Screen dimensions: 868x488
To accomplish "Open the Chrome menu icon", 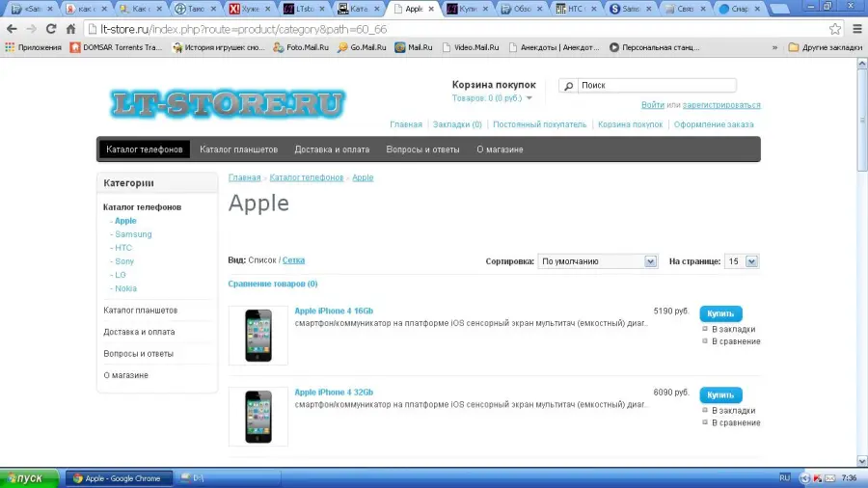I will click(x=857, y=29).
